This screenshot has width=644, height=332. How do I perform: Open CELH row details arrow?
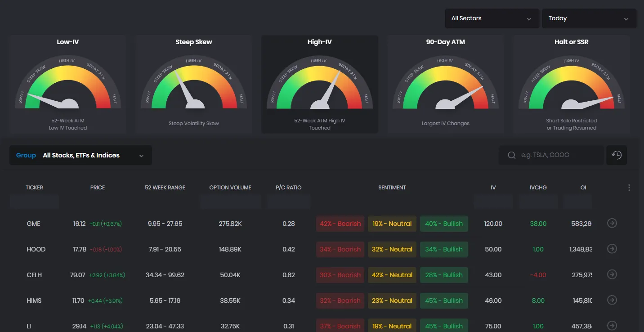click(x=612, y=274)
